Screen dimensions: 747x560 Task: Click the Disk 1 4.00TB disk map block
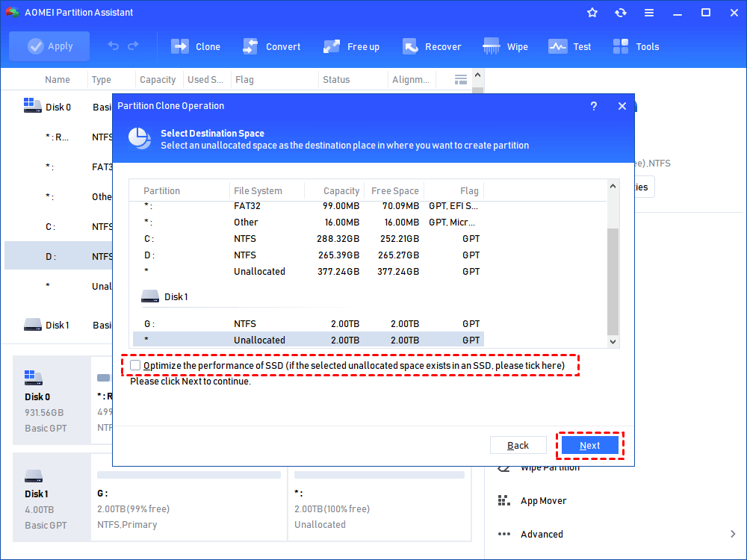tap(52, 497)
